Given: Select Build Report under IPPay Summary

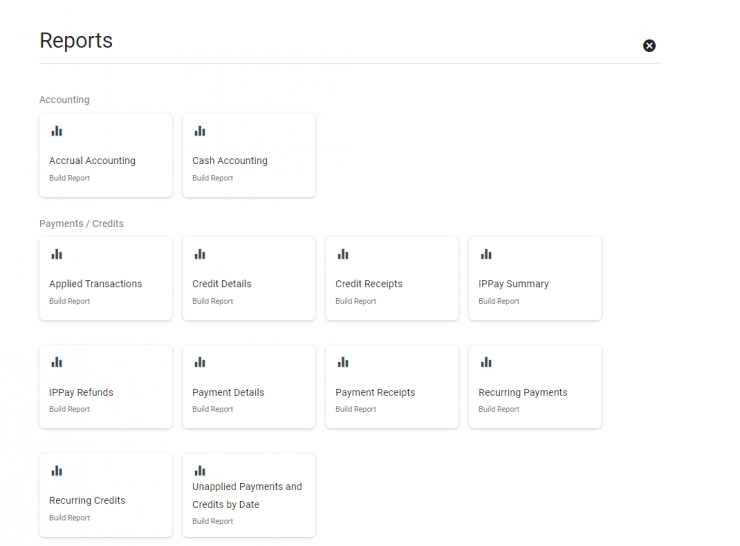Looking at the screenshot, I should click(499, 301).
